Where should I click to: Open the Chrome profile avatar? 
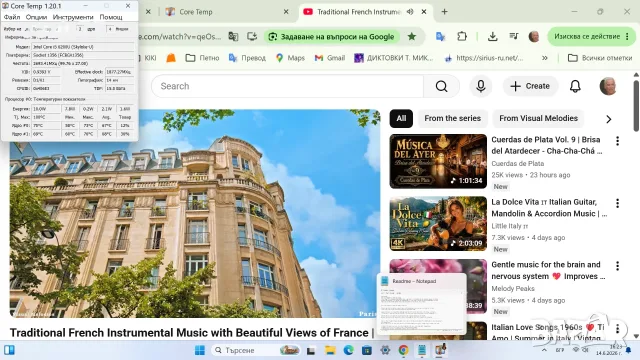click(534, 36)
